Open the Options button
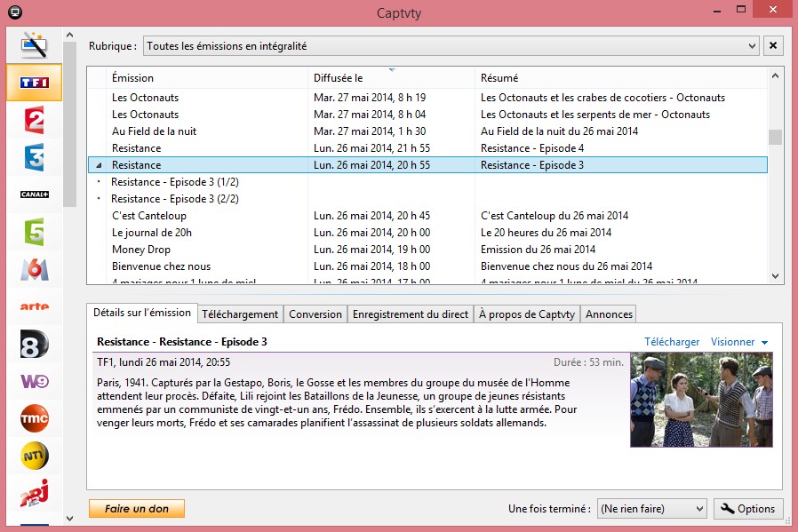This screenshot has width=798, height=532. (x=747, y=509)
